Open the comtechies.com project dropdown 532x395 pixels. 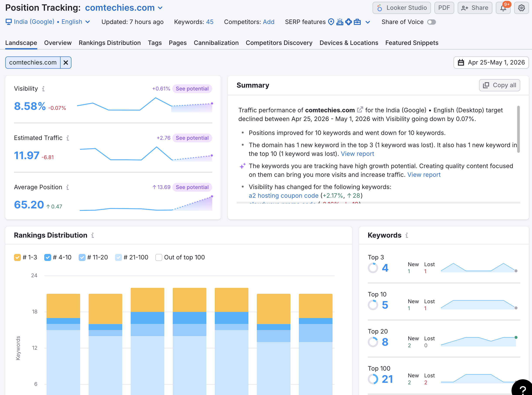(124, 8)
